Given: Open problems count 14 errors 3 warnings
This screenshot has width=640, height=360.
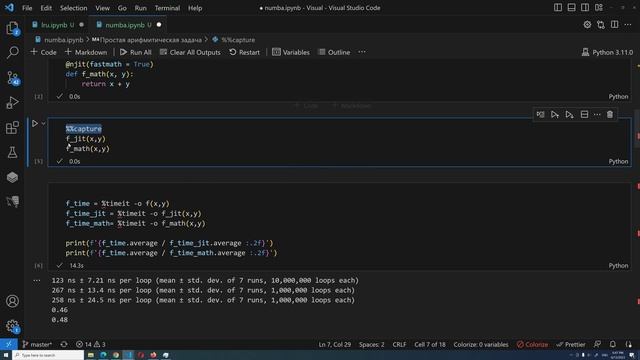Looking at the screenshot, I should pyautogui.click(x=91, y=344).
